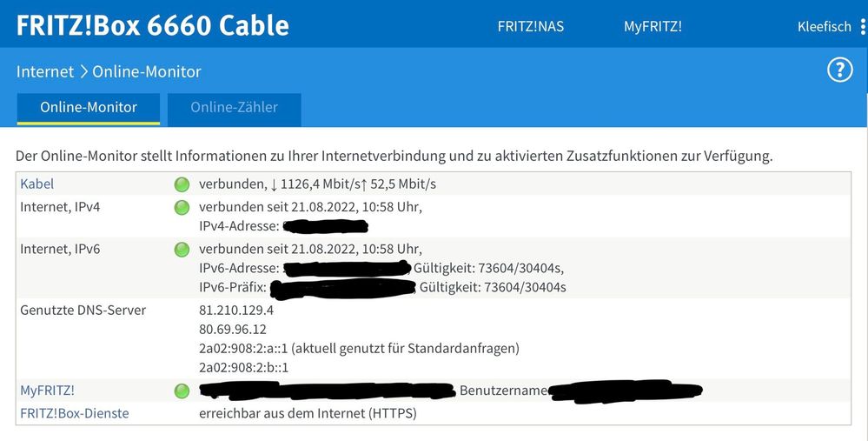
Task: Open the help question mark icon
Action: click(x=839, y=70)
